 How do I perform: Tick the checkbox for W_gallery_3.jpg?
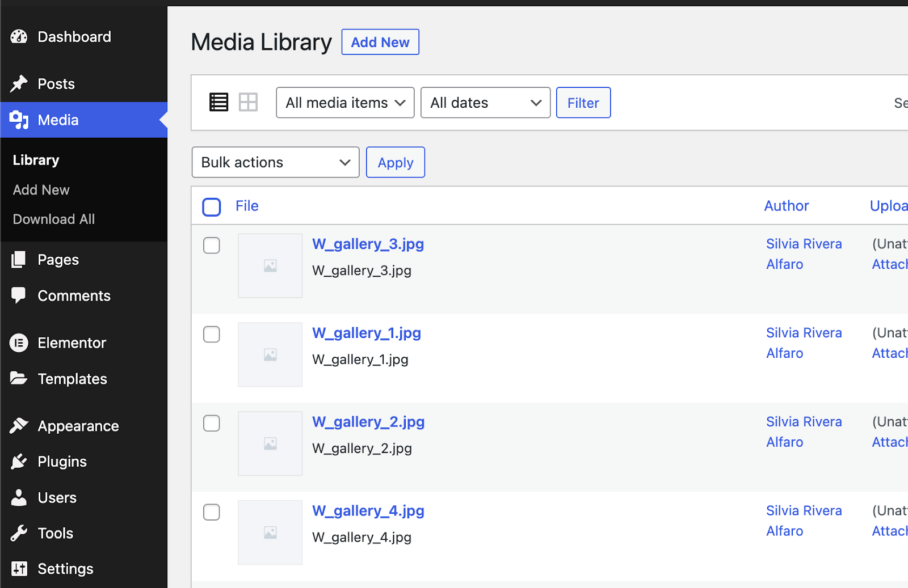click(x=212, y=246)
